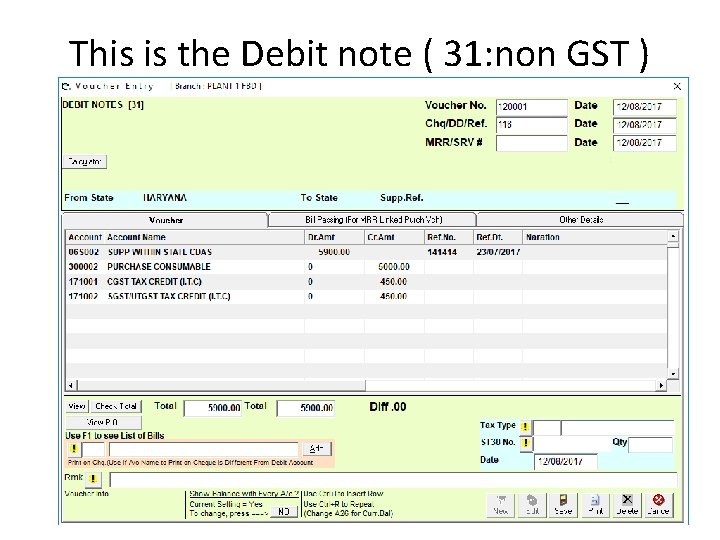Click the print-on-cheque name input field
Screen dimensions: 720x540
click(204, 449)
